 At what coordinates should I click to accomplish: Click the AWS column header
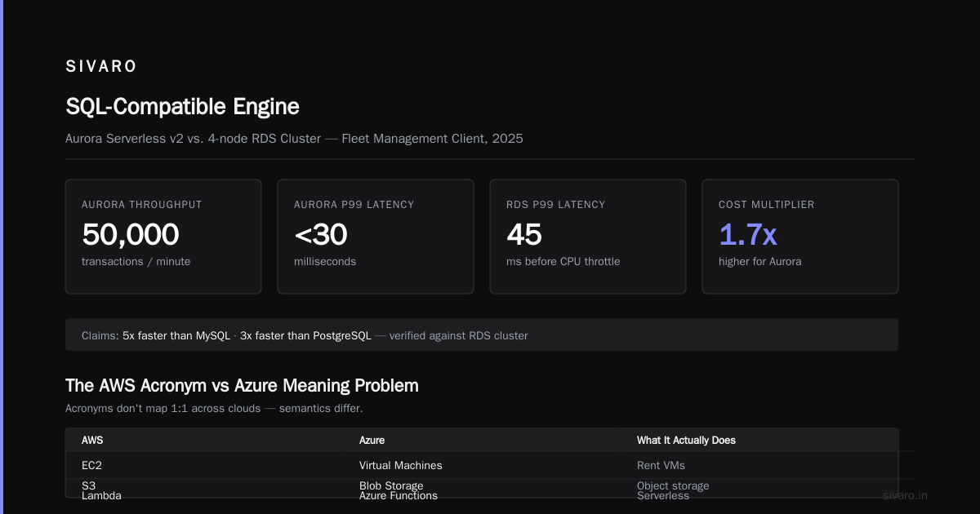[92, 440]
